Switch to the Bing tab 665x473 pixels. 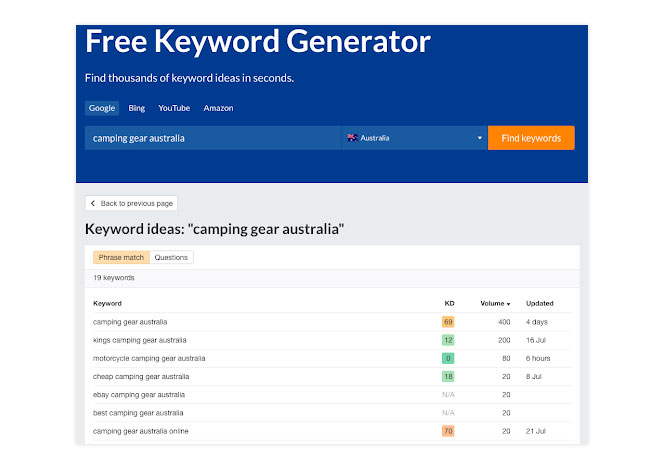pos(137,108)
